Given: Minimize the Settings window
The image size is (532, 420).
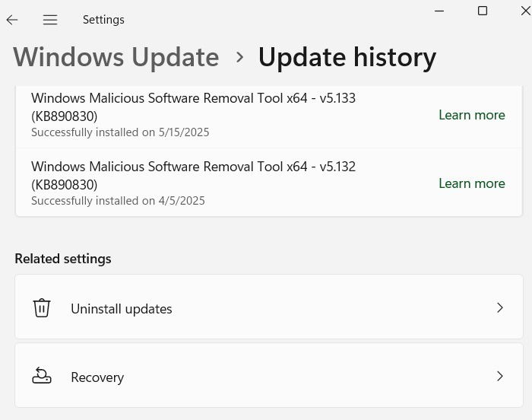Looking at the screenshot, I should click(440, 11).
